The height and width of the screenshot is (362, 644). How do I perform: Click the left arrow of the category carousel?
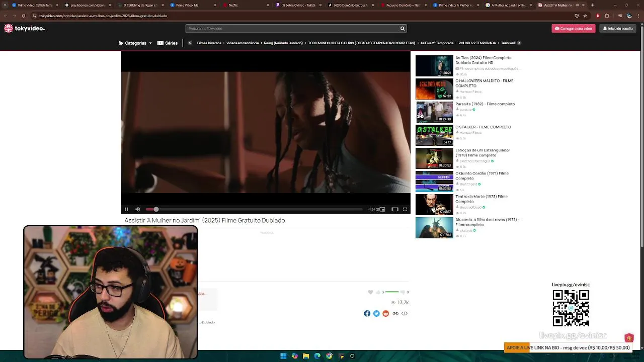[x=190, y=43]
